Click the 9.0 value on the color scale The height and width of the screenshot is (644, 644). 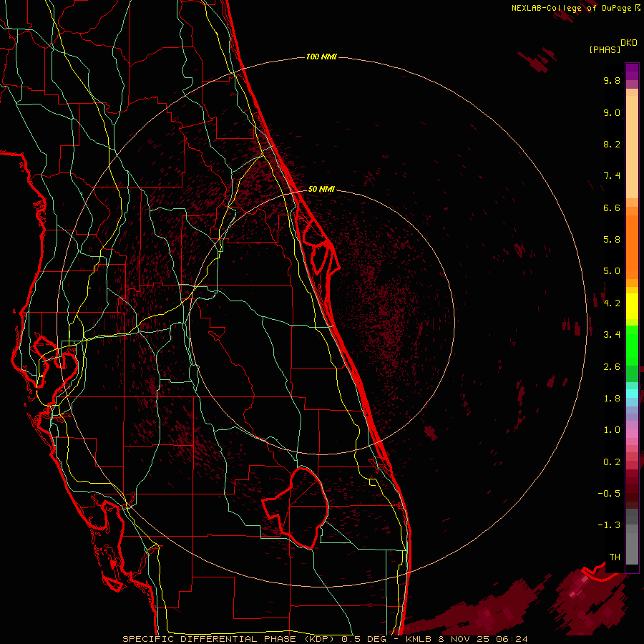click(612, 112)
